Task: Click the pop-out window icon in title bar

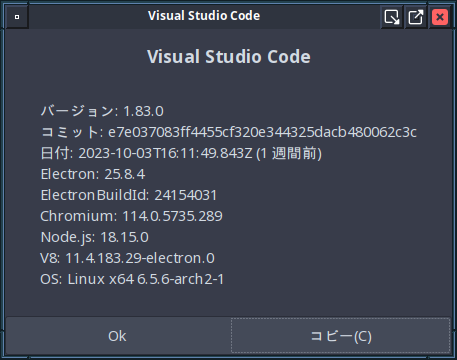Action: 416,17
